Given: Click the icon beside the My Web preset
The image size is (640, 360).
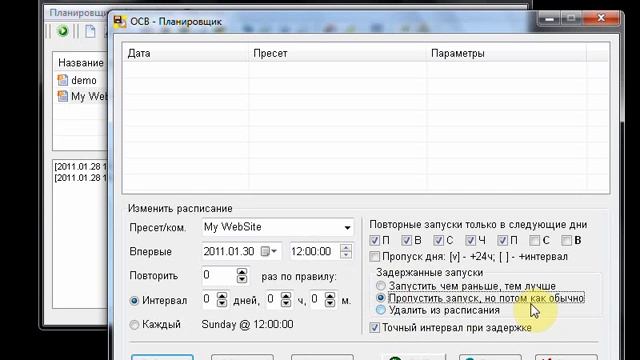Looking at the screenshot, I should point(62,96).
